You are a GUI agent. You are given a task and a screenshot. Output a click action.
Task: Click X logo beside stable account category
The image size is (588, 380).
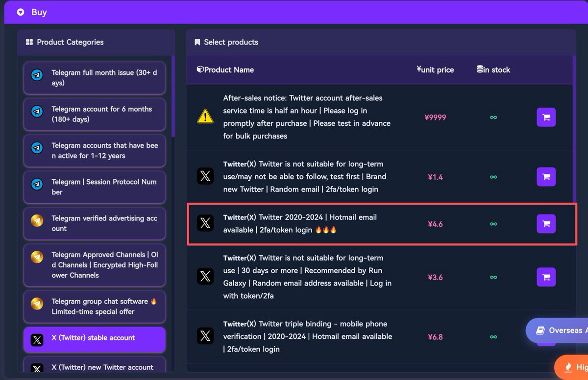point(37,340)
